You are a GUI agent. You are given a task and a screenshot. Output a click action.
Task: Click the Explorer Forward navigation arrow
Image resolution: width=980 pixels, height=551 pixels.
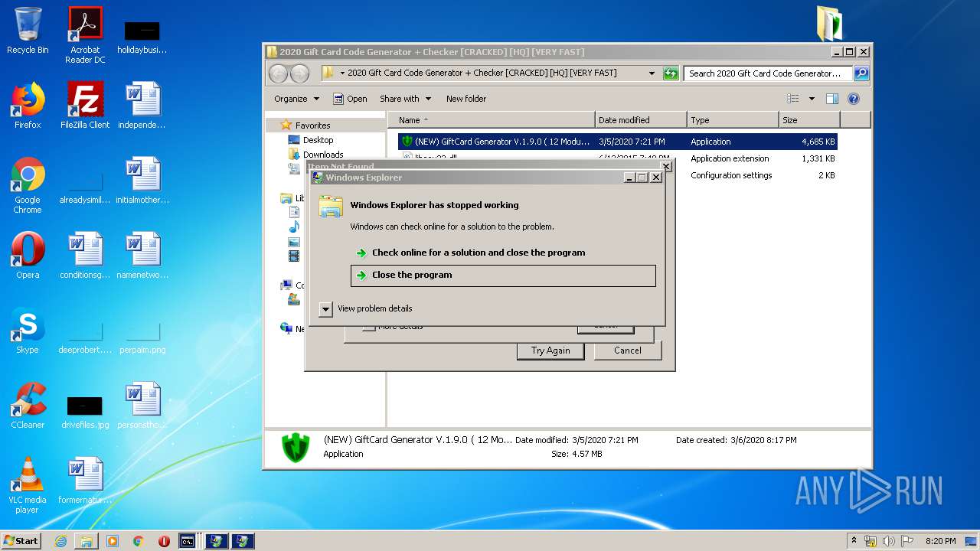point(299,73)
